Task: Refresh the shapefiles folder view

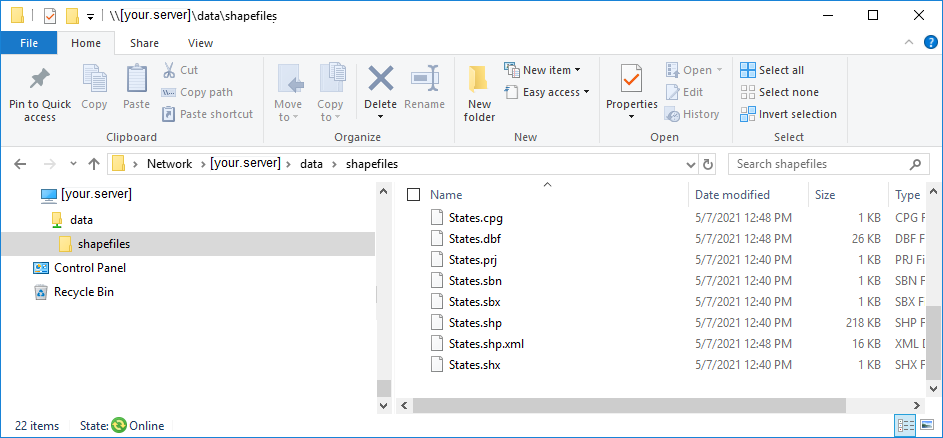Action: pos(708,164)
